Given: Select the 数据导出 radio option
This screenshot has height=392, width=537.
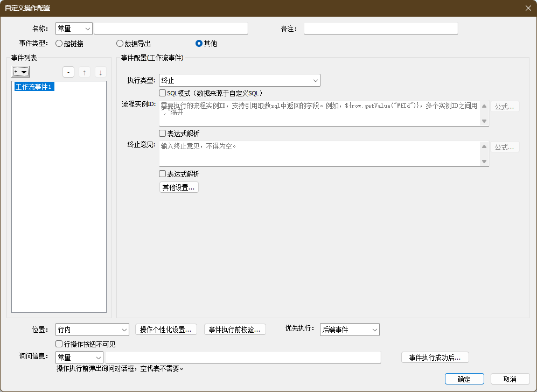Looking at the screenshot, I should click(120, 44).
